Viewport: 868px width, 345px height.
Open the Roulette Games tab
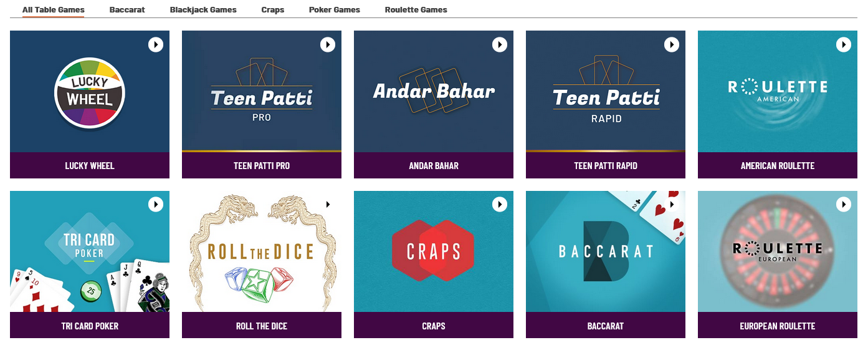(416, 9)
